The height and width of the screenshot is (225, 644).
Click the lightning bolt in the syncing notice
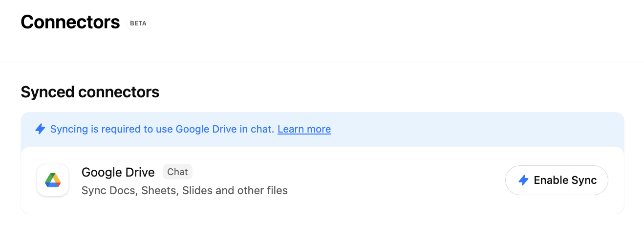click(40, 129)
